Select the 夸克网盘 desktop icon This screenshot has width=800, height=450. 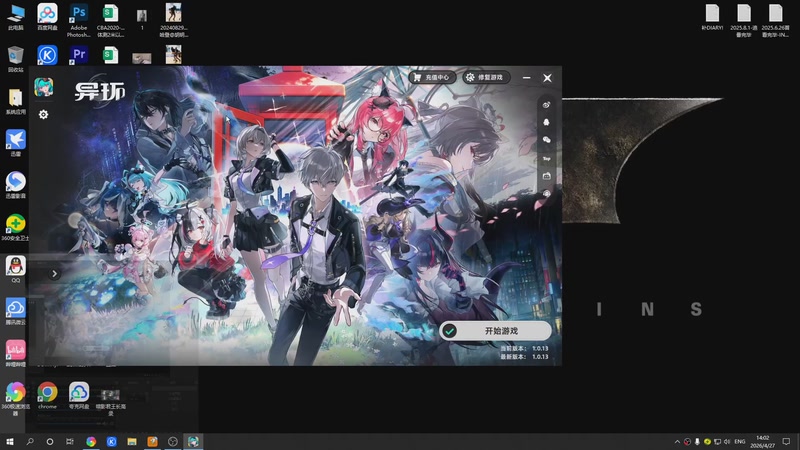pos(79,395)
